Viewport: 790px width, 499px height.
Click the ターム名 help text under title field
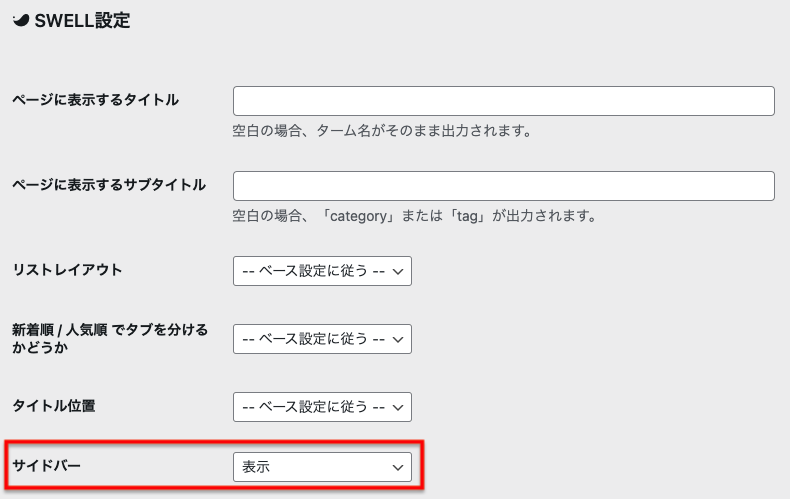(x=380, y=131)
